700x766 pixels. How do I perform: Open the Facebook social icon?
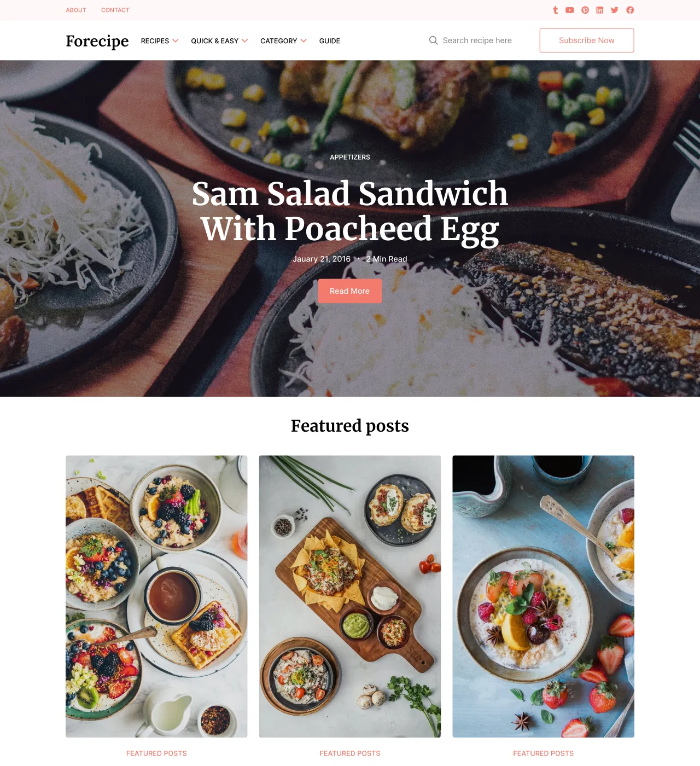tap(630, 10)
